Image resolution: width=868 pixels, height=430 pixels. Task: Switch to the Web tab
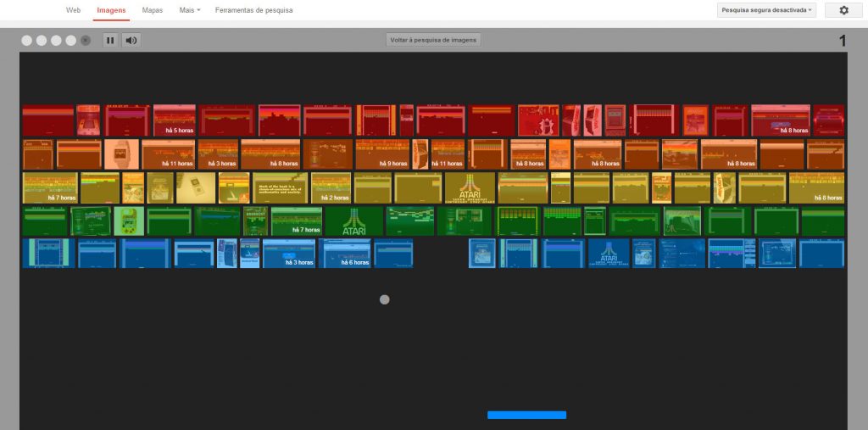74,10
